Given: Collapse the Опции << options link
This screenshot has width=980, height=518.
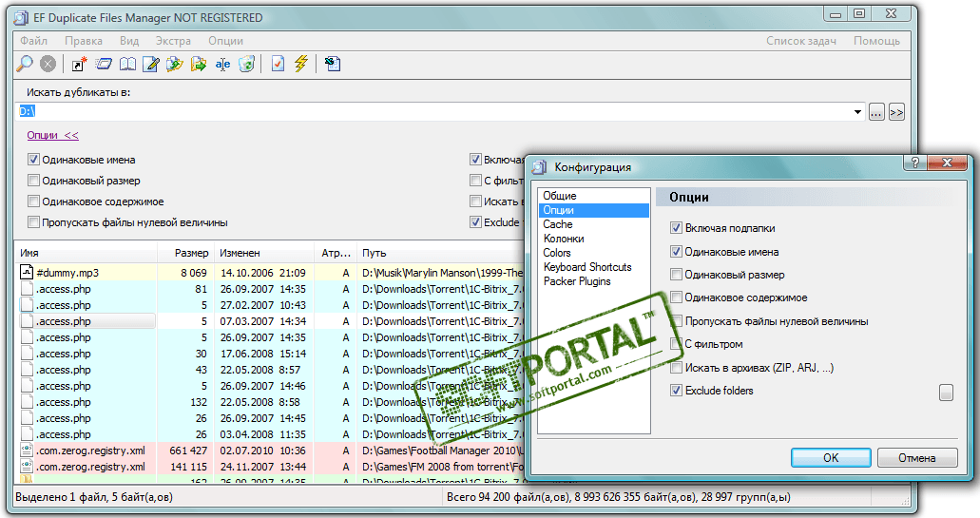Looking at the screenshot, I should click(x=52, y=135).
